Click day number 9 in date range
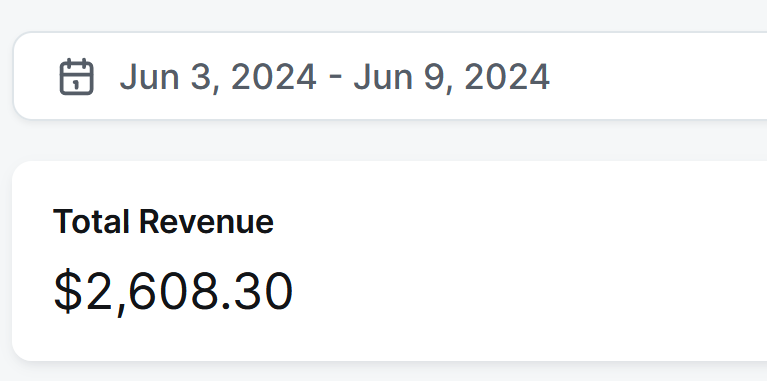 coord(434,77)
